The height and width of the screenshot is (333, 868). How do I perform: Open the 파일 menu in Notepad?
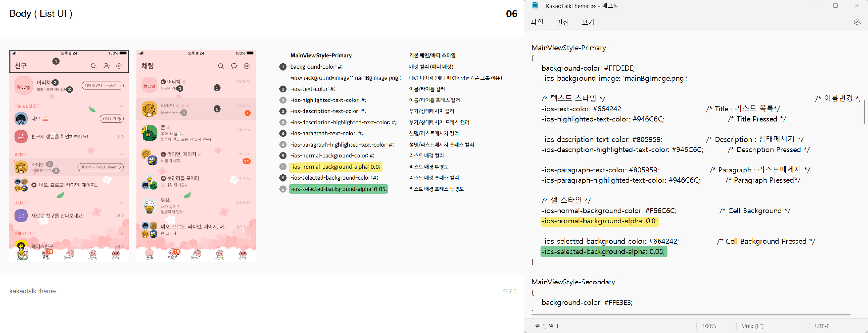537,22
